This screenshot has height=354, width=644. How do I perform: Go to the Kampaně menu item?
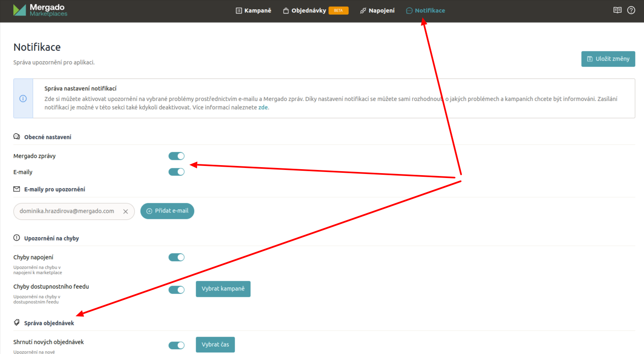coord(253,10)
